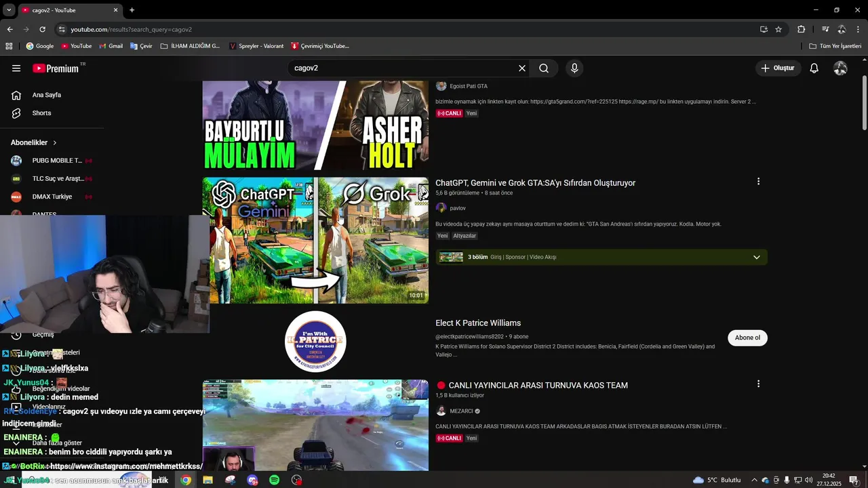Click the install app icon in the address bar
868x488 pixels.
point(764,29)
